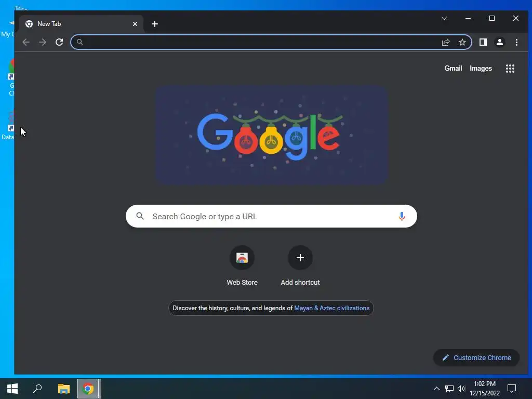Click the Customize Chrome button

476,357
